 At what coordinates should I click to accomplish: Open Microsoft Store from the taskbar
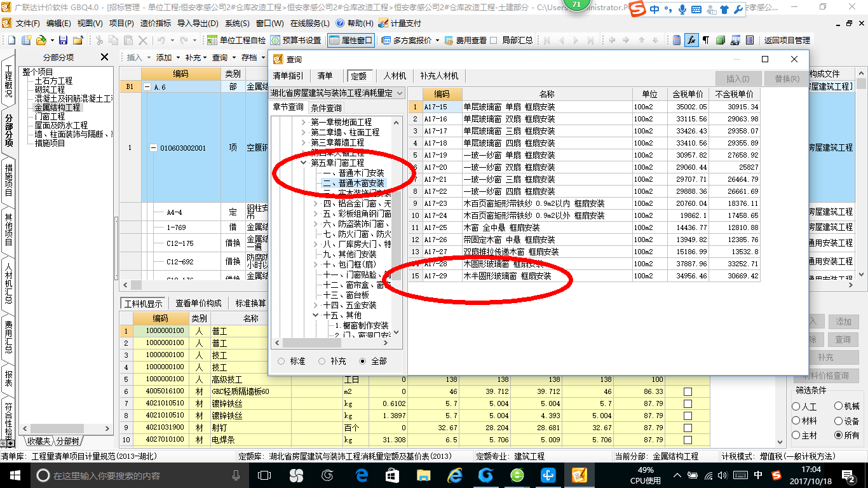point(392,475)
